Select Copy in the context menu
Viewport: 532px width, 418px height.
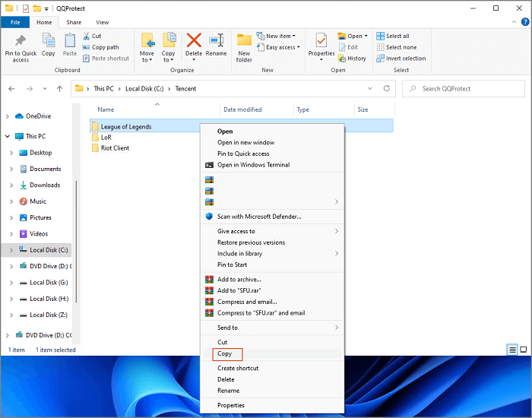225,354
